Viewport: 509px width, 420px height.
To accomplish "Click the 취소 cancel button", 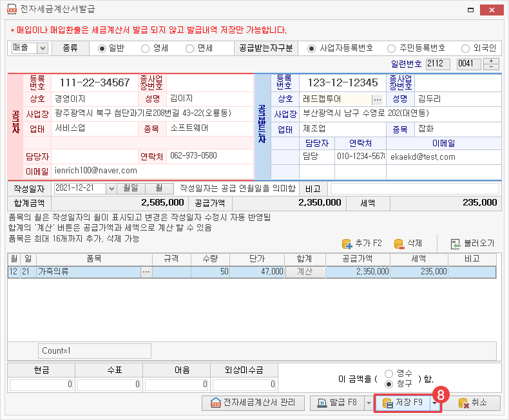I will 473,403.
